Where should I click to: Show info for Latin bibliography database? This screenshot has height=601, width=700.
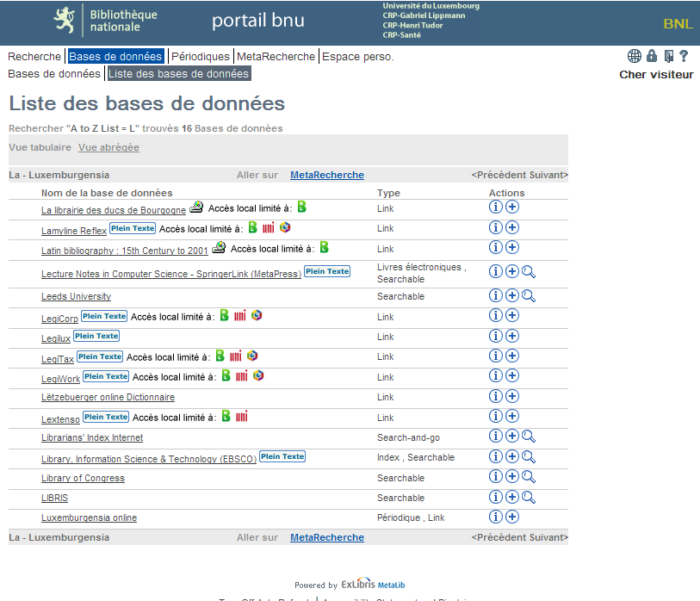point(496,247)
